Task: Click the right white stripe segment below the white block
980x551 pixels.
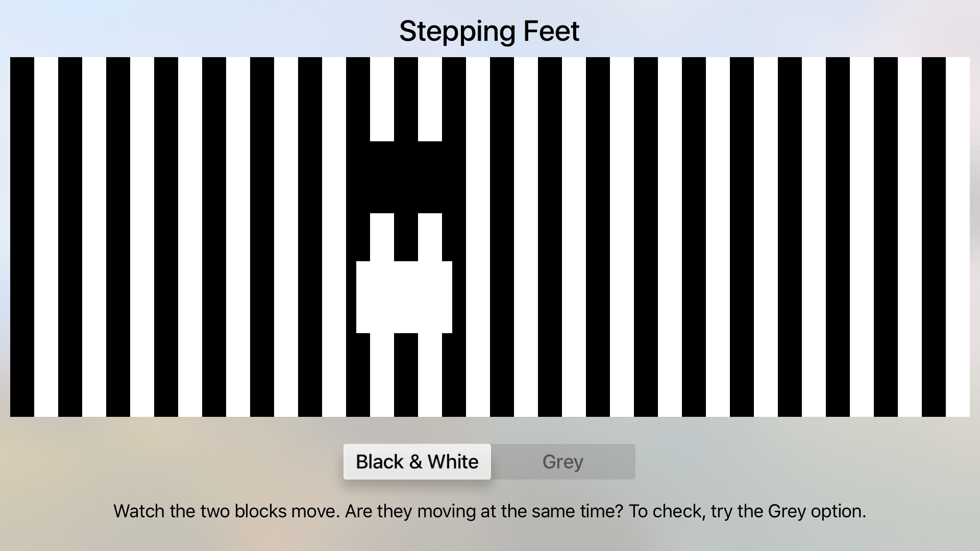Action: [x=430, y=375]
